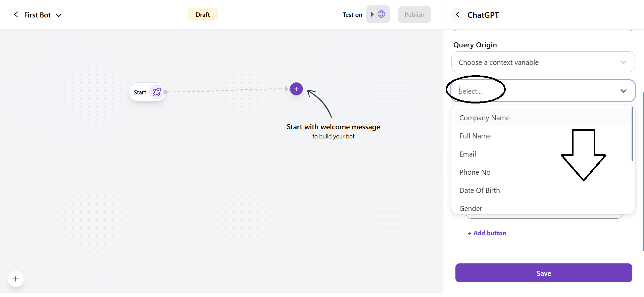Pick Email from the dropdown list
644x297 pixels.
pos(467,154)
